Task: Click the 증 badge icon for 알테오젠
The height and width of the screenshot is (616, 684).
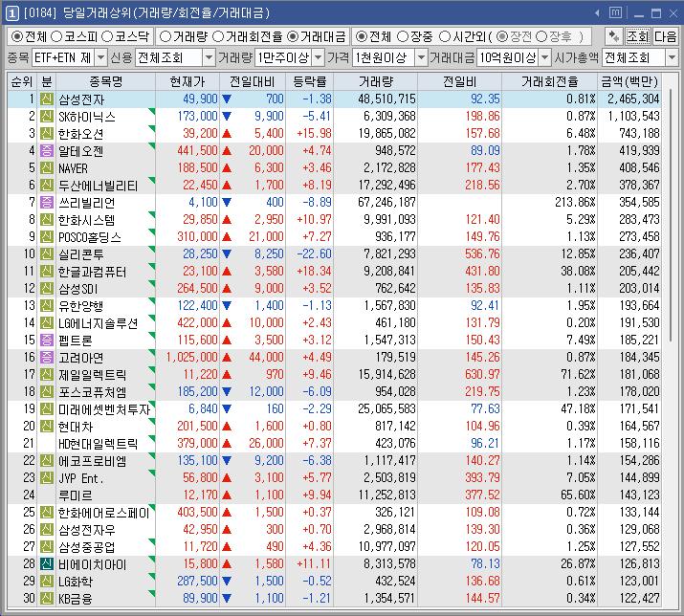Action: click(x=46, y=151)
